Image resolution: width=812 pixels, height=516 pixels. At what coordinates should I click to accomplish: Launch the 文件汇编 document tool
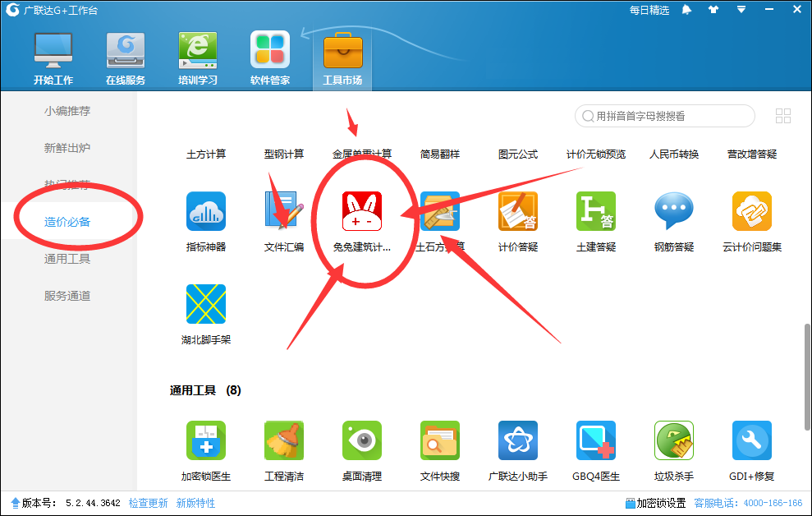(284, 211)
